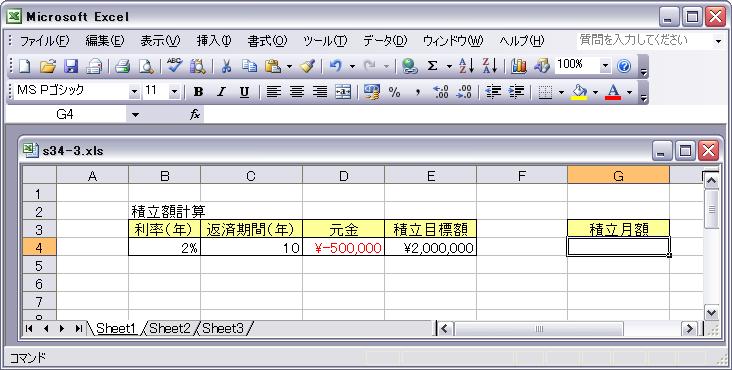Sort ascending with the A-Z icon
732x370 pixels.
tap(466, 66)
